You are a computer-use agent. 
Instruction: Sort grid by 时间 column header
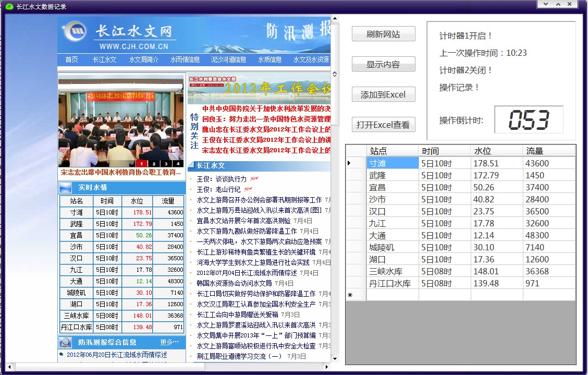(x=444, y=151)
